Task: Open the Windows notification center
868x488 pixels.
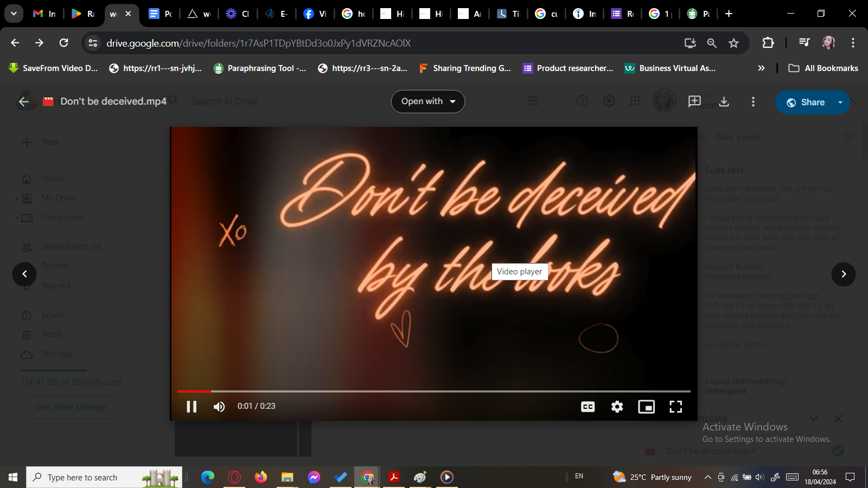Action: [x=850, y=477]
